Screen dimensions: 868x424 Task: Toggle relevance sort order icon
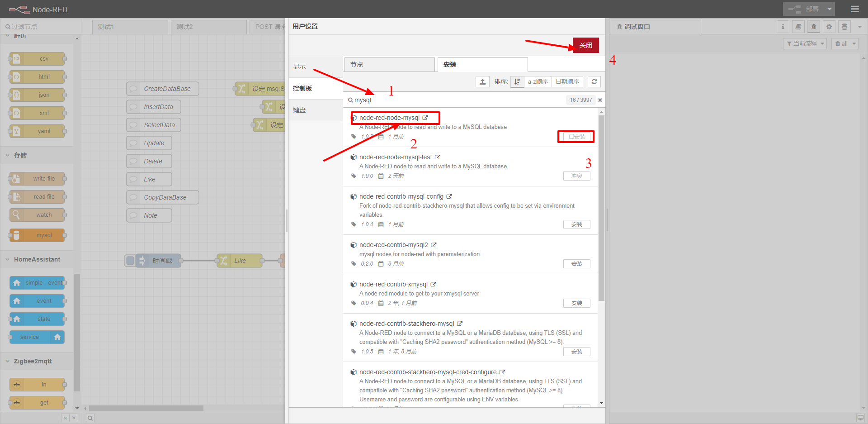pyautogui.click(x=517, y=81)
